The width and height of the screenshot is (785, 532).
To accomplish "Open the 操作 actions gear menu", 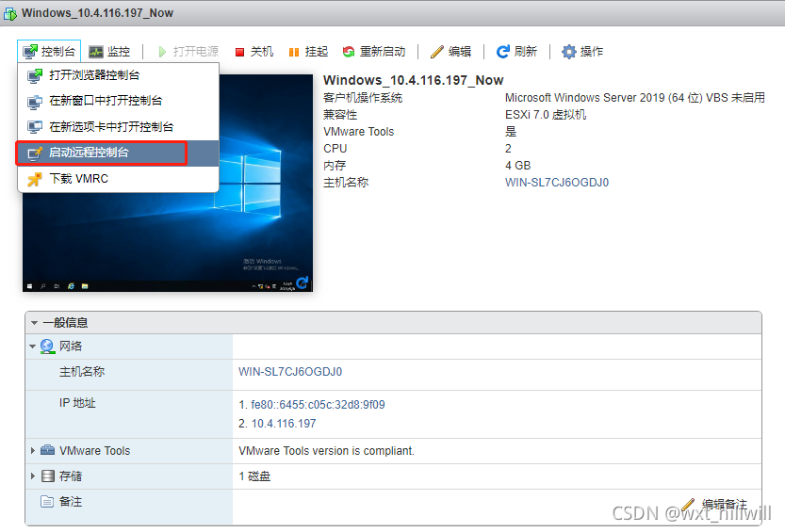I will [x=582, y=52].
